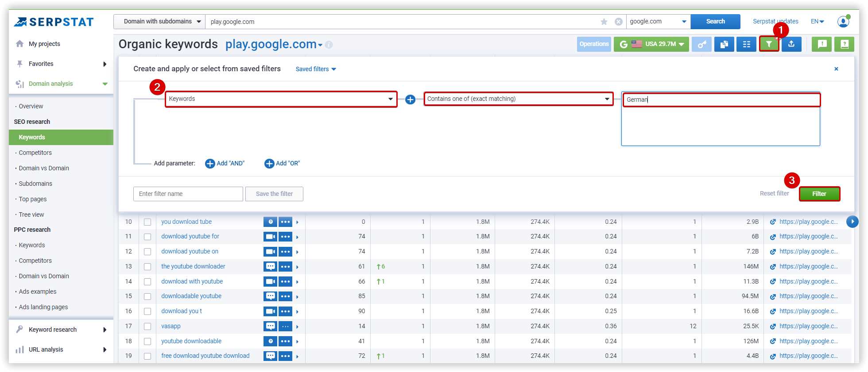Click the key icon button
The image size is (868, 372).
pyautogui.click(x=702, y=44)
